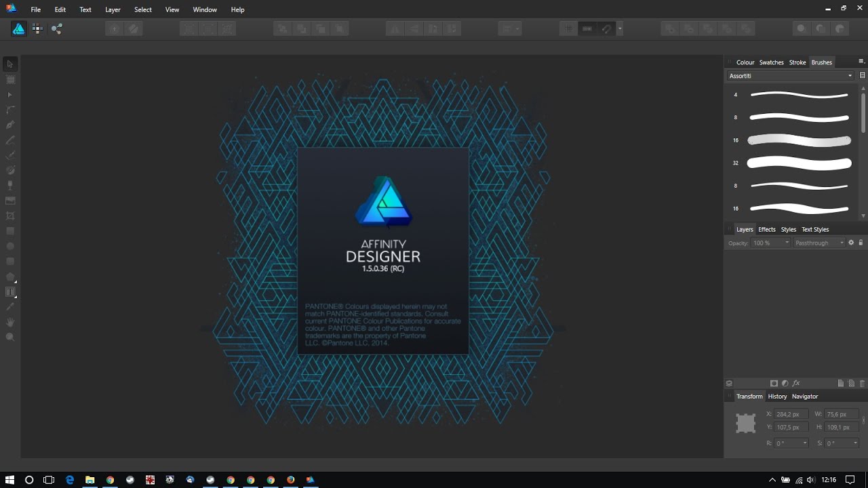The height and width of the screenshot is (488, 868).
Task: Select the Move tool arrow
Action: pos(10,64)
